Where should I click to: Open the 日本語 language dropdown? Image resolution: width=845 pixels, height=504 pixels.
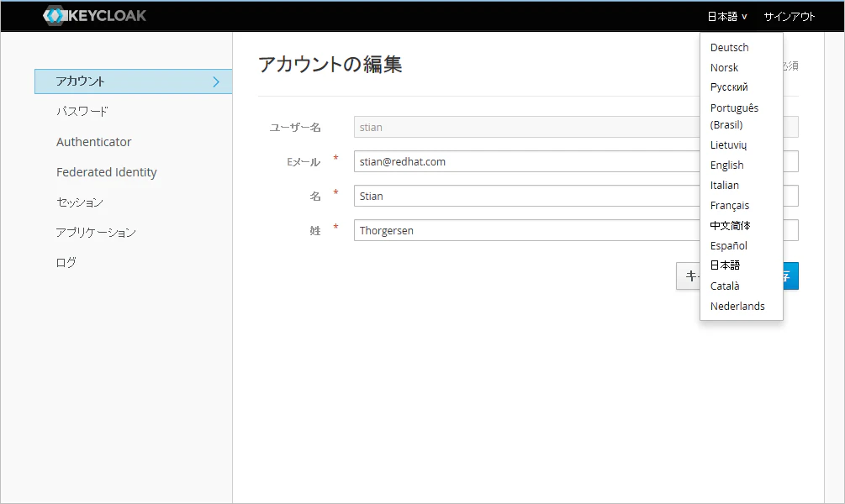click(x=727, y=17)
